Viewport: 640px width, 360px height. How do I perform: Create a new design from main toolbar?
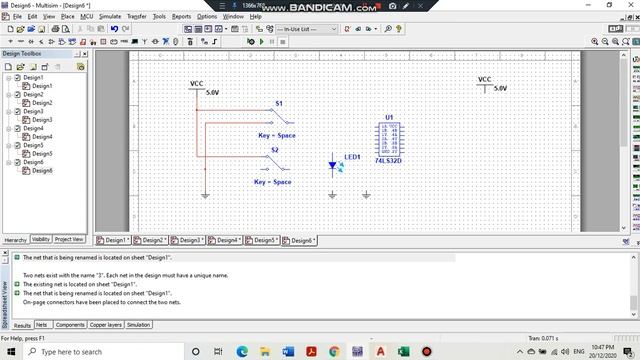coord(11,29)
